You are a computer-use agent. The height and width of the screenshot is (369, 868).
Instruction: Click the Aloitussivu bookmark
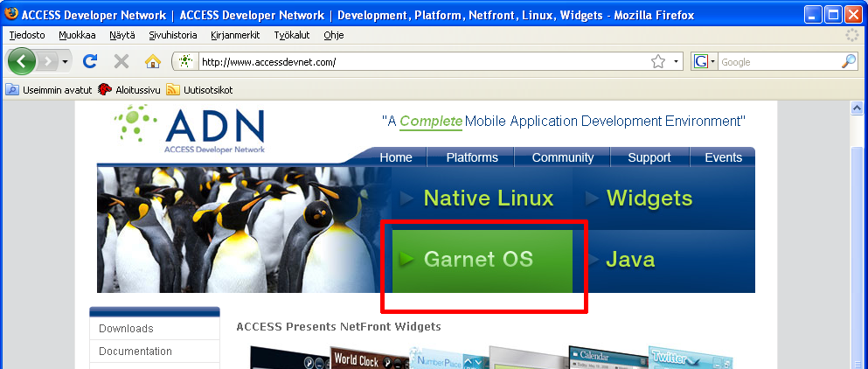tap(129, 90)
